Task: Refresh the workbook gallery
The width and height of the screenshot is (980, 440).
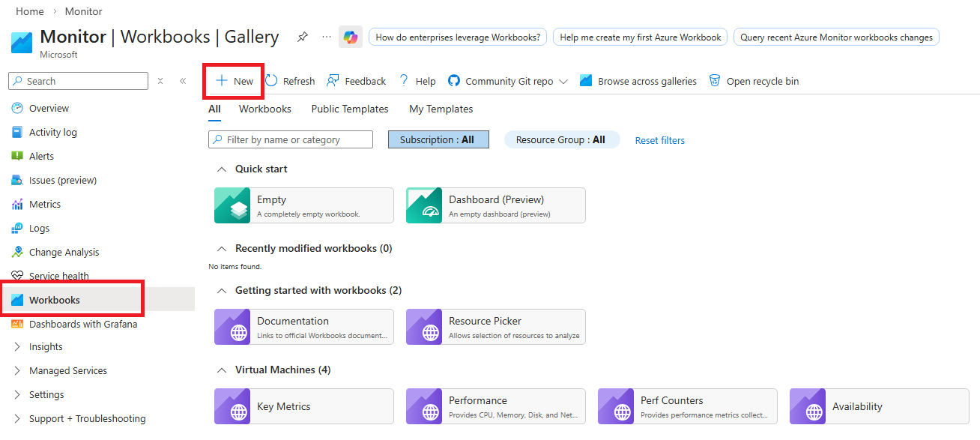Action: tap(289, 81)
